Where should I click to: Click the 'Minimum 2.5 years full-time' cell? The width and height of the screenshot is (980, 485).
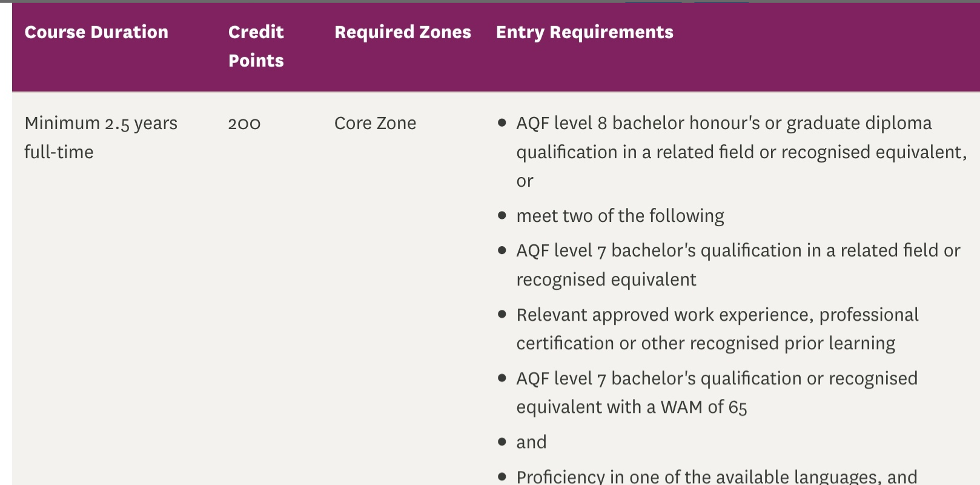tap(101, 137)
